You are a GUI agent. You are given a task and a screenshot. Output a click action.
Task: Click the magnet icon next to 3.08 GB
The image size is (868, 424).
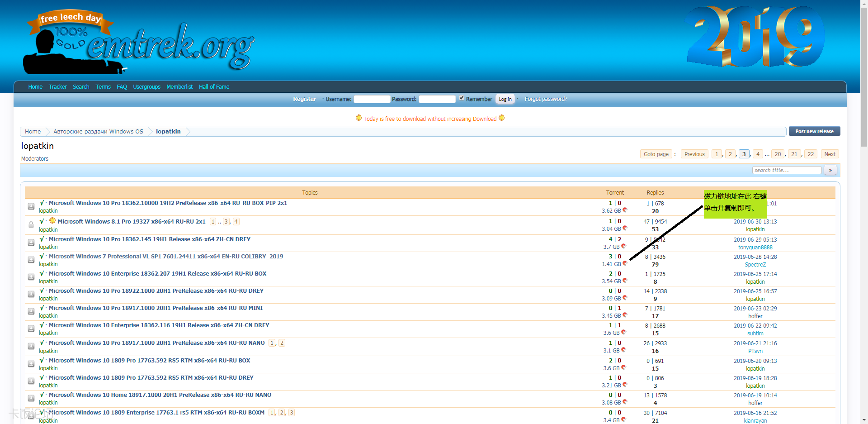(x=625, y=402)
